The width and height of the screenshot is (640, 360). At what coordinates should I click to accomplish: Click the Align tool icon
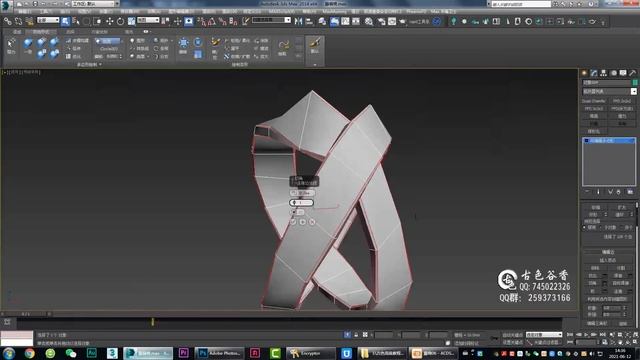(309, 21)
